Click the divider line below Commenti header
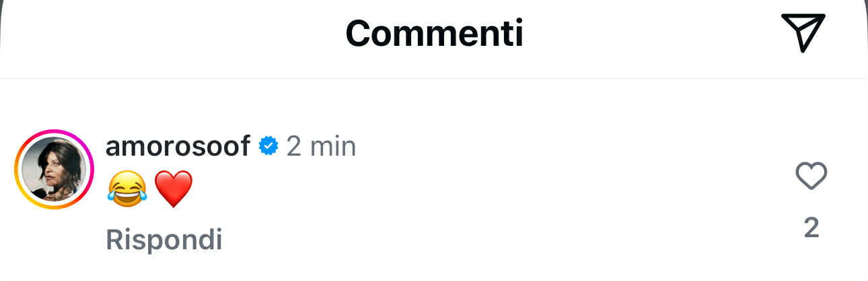The height and width of the screenshot is (281, 868). [434, 78]
